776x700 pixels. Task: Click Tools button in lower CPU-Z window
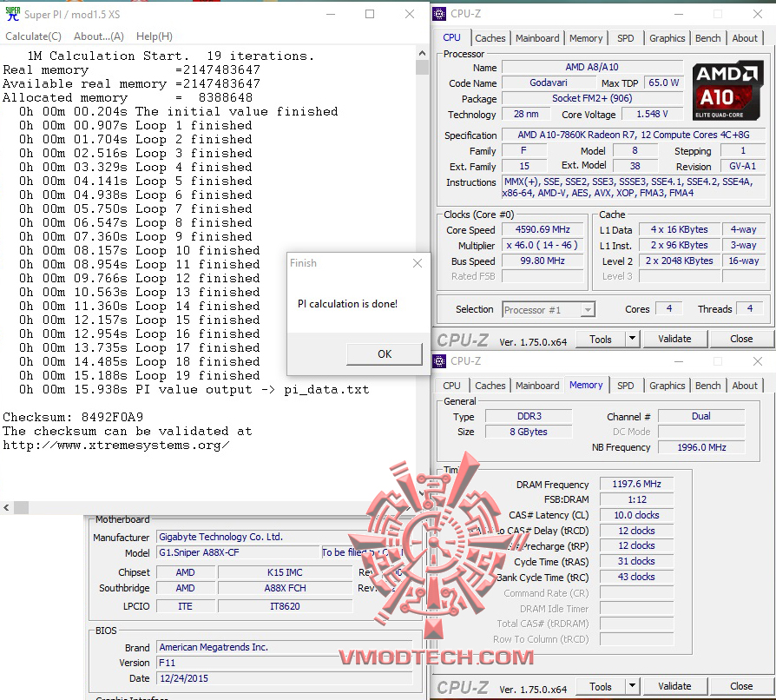601,687
